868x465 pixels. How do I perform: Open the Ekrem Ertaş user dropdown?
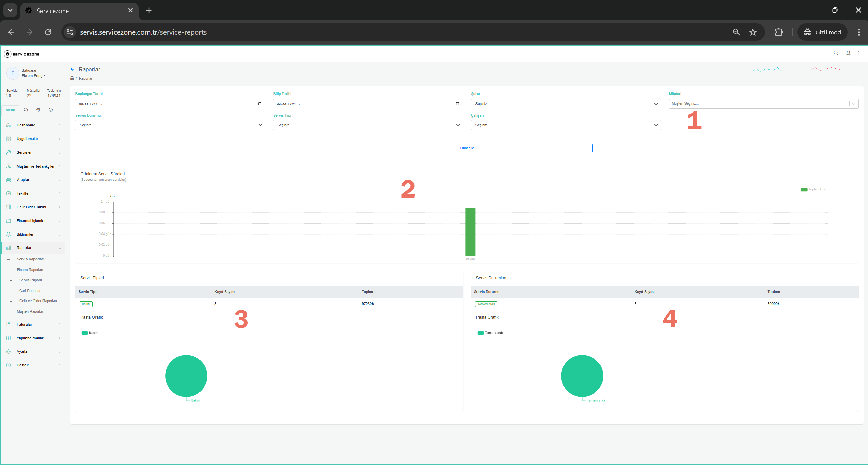(33, 76)
